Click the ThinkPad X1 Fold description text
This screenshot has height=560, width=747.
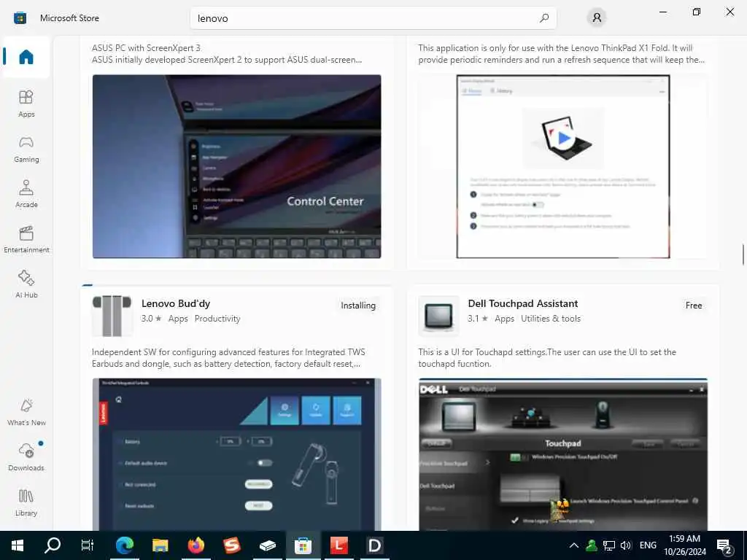click(x=561, y=54)
